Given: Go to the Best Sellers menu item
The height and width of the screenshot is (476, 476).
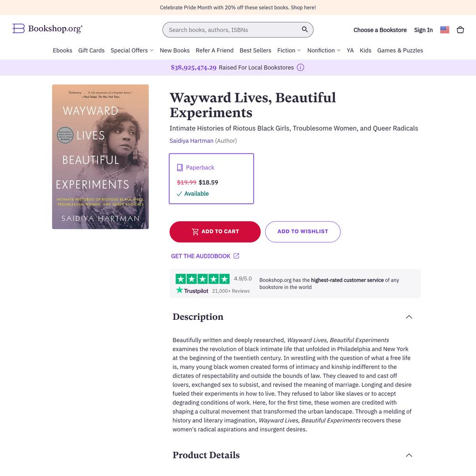Looking at the screenshot, I should 255,50.
